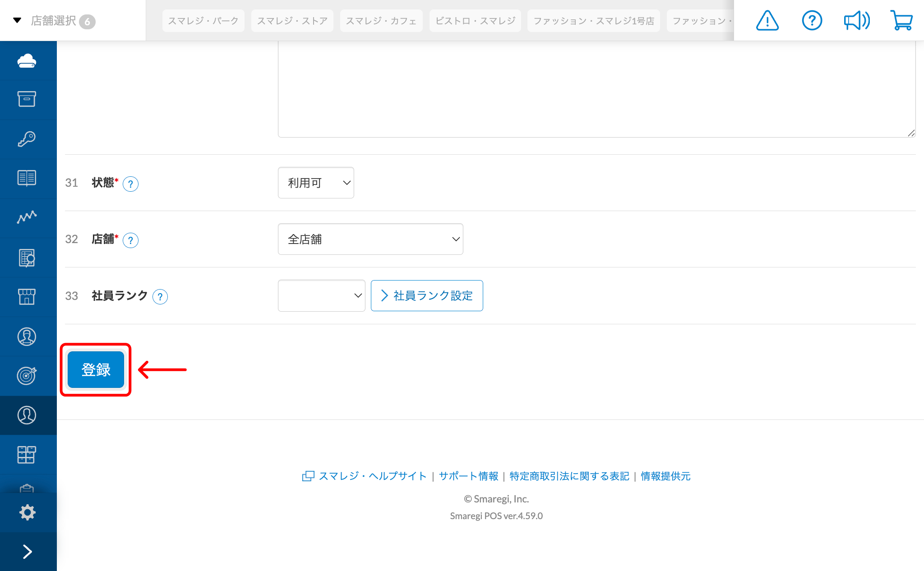Open the empty 社員ランク dropdown
This screenshot has height=571, width=924.
pos(321,295)
